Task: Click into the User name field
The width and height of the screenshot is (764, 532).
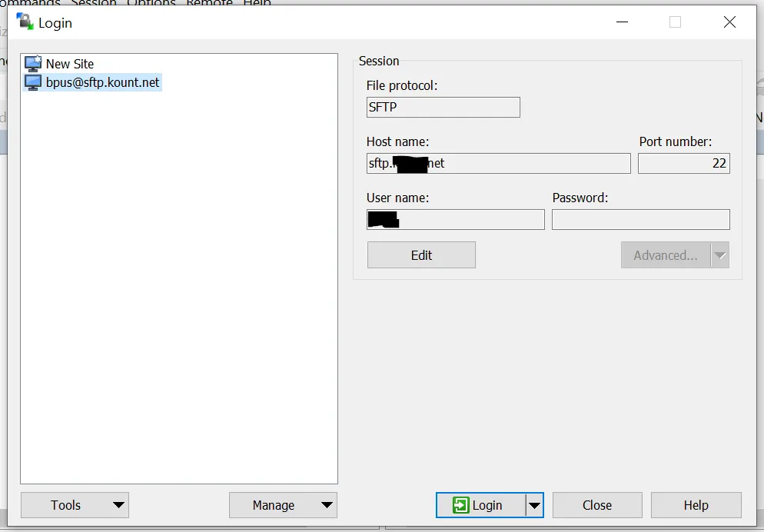Action: click(455, 219)
